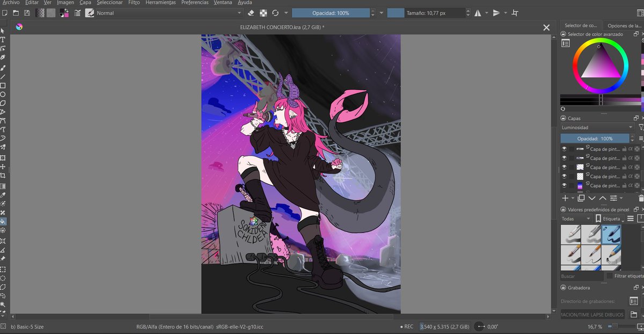Viewport: 644px width, 334px height.
Task: Open the Normal blending mode dropdown
Action: click(x=170, y=13)
